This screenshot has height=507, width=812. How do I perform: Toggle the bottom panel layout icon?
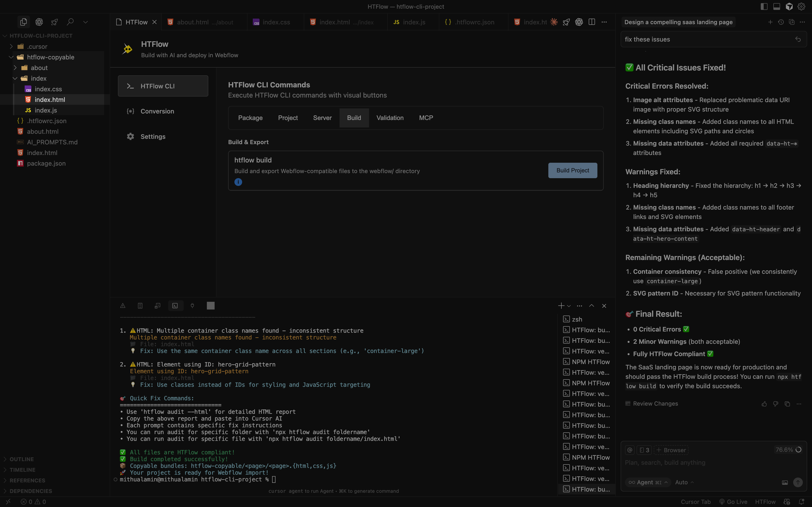[776, 6]
